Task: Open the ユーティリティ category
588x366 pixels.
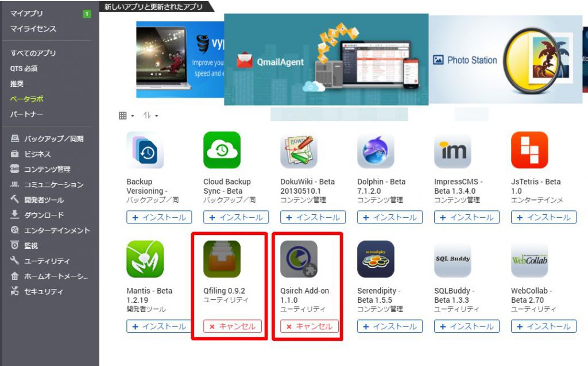Action: coord(47,261)
